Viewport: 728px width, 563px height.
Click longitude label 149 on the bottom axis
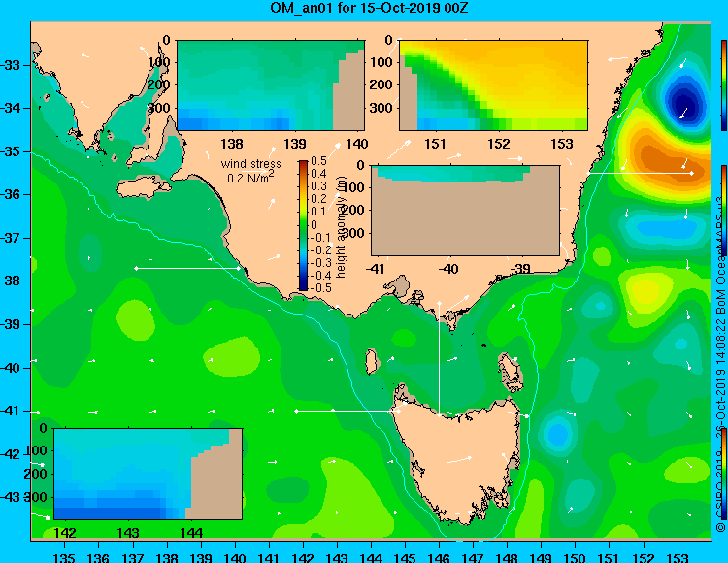542,557
